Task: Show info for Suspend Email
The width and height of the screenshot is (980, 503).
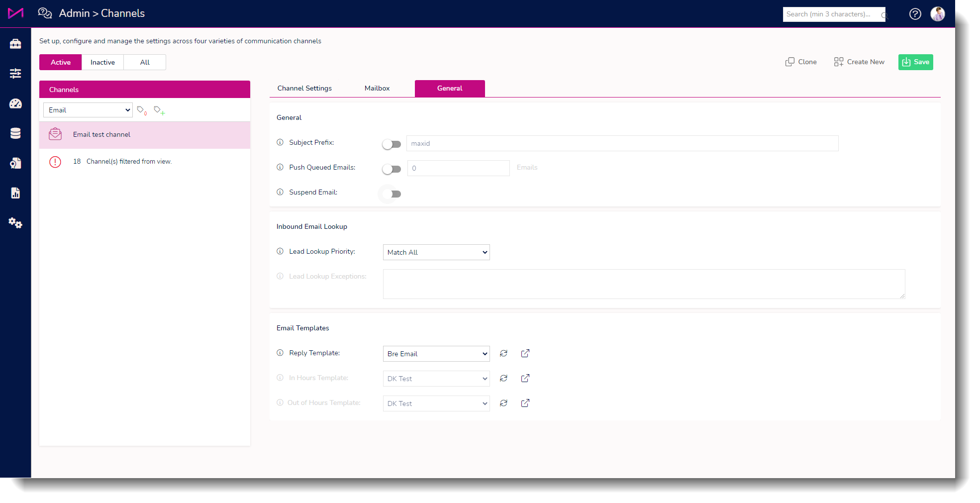Action: [280, 192]
